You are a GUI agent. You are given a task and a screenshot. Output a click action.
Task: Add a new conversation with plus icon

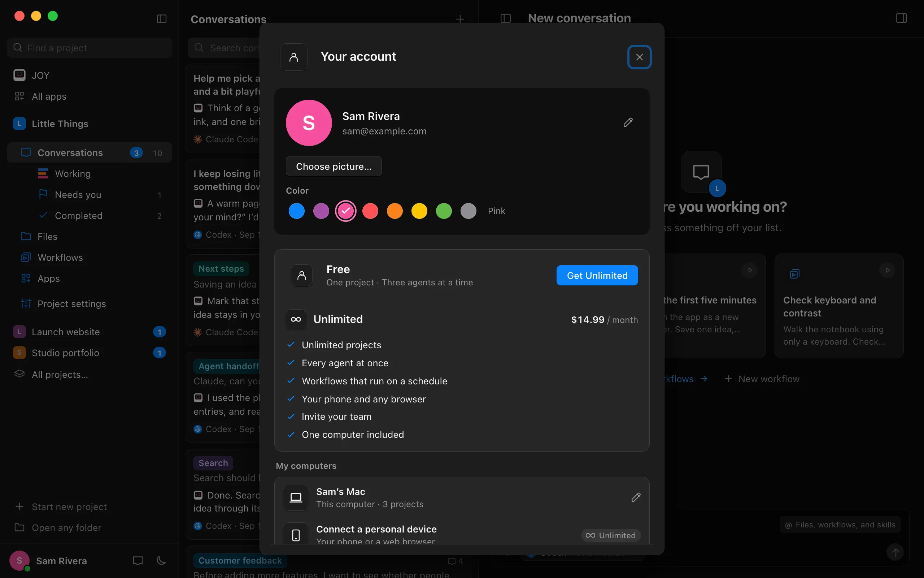[x=460, y=19]
